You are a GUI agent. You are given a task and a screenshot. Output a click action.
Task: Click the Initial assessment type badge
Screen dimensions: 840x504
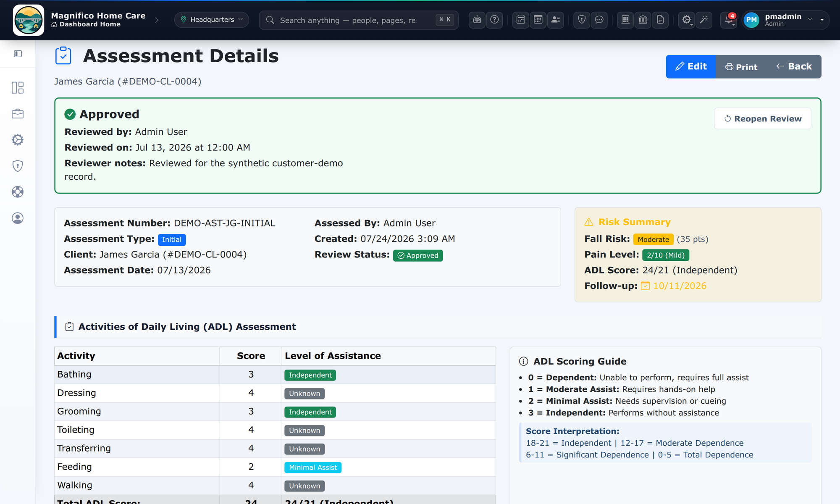[172, 239]
